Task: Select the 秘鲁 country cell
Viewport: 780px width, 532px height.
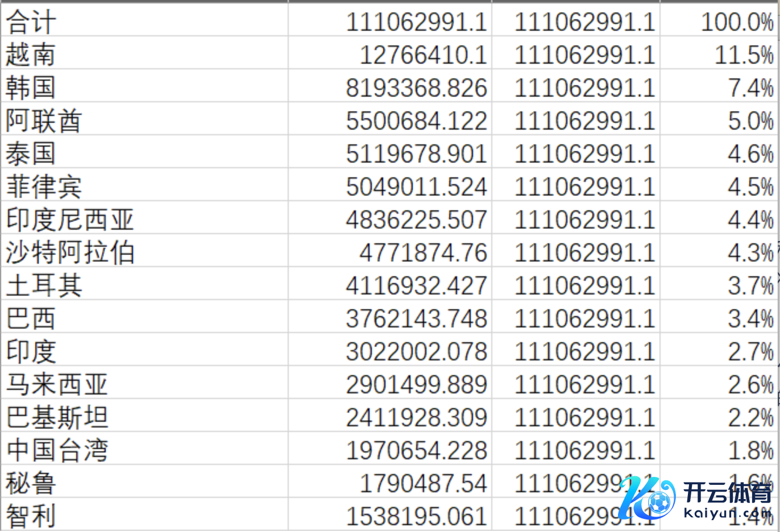Action: [31, 484]
